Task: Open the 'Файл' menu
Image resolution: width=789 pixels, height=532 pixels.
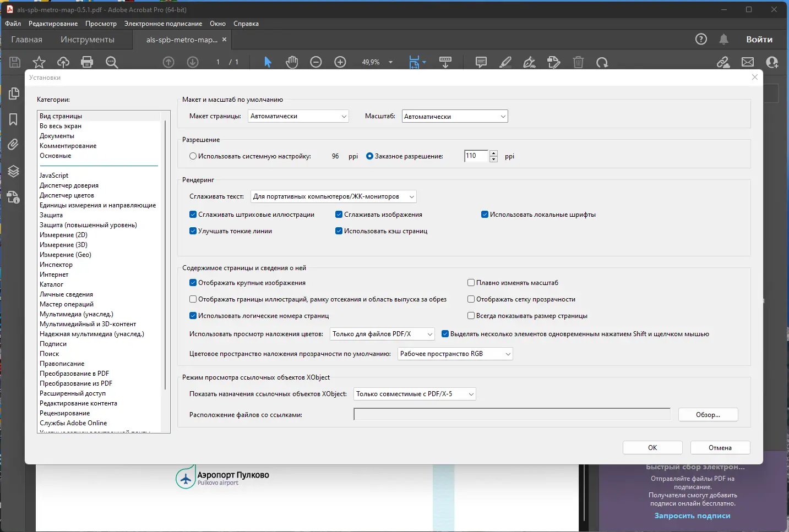Action: pyautogui.click(x=13, y=24)
